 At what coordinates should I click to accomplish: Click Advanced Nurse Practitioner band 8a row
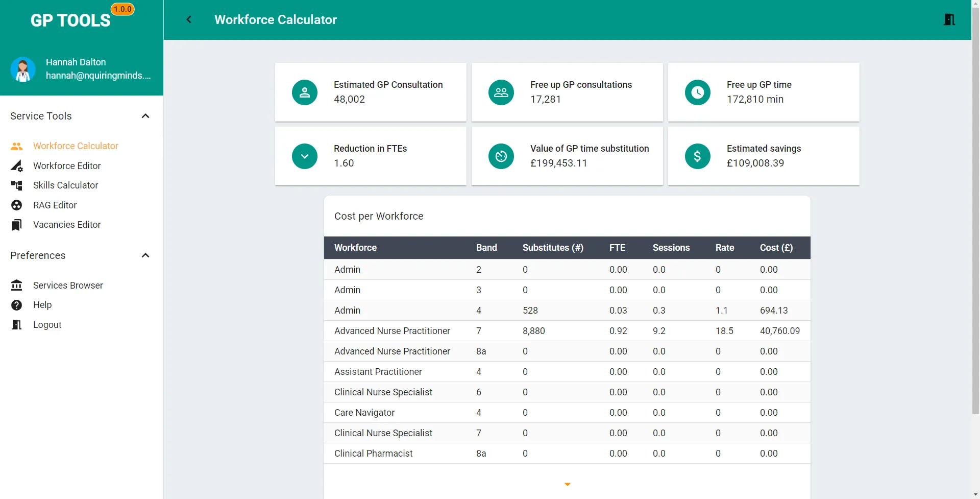point(567,351)
